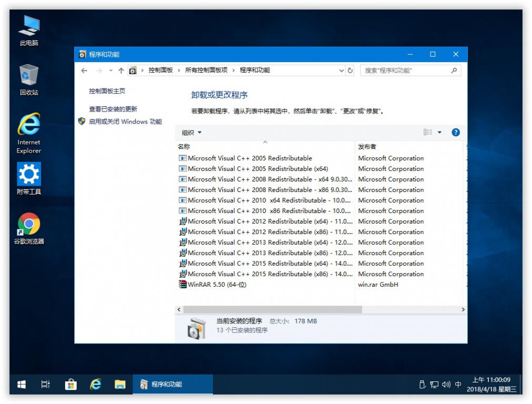Click the WinRAR books icon

point(182,285)
